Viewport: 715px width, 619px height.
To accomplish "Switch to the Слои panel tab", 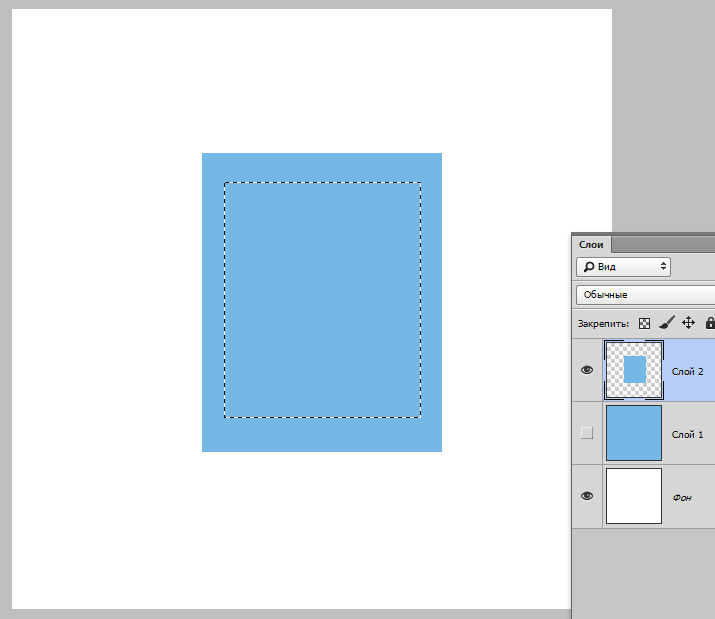I will tap(591, 244).
